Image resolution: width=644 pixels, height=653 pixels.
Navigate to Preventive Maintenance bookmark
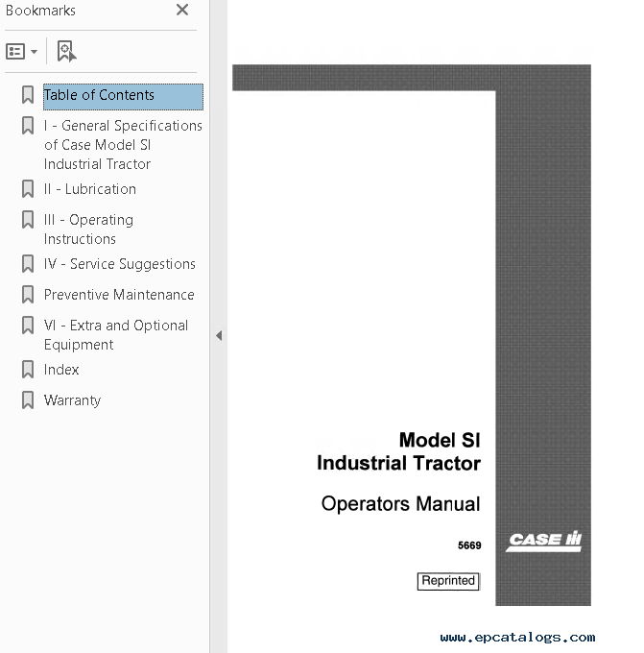(119, 295)
